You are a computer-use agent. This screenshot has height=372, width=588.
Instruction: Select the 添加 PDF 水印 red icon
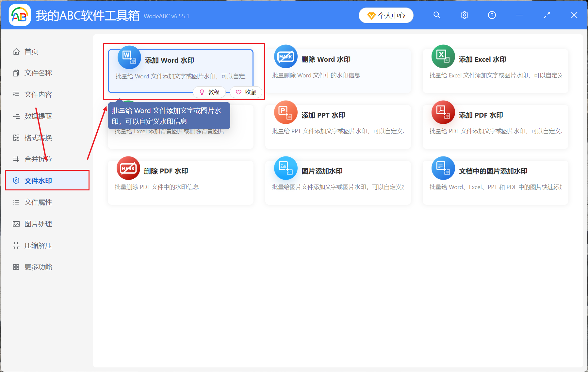click(x=443, y=112)
